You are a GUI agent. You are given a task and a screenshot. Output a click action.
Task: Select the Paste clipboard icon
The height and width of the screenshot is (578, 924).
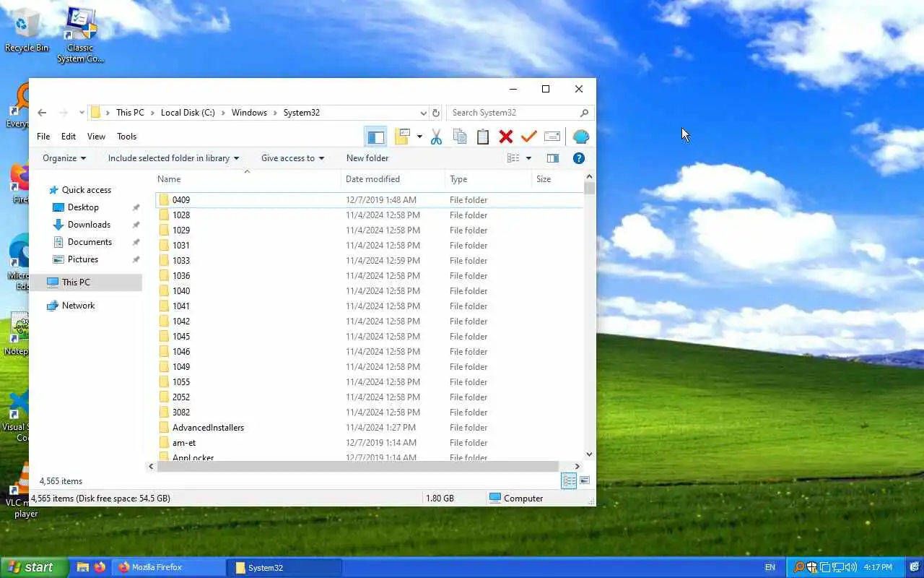pos(482,137)
